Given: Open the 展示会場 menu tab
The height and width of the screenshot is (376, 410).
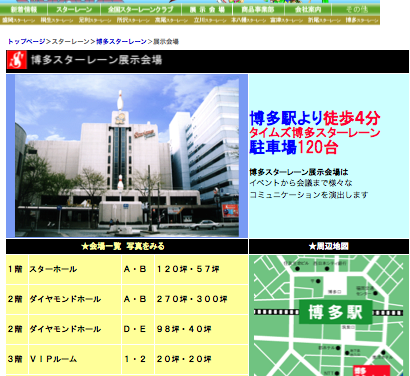Looking at the screenshot, I should coord(207,9).
